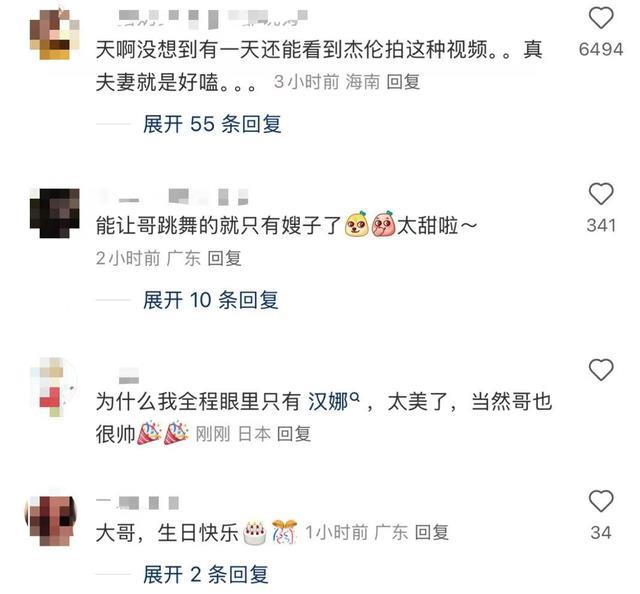Reply to the comment from 日本
Image resolution: width=640 pixels, height=594 pixels.
pyautogui.click(x=293, y=434)
